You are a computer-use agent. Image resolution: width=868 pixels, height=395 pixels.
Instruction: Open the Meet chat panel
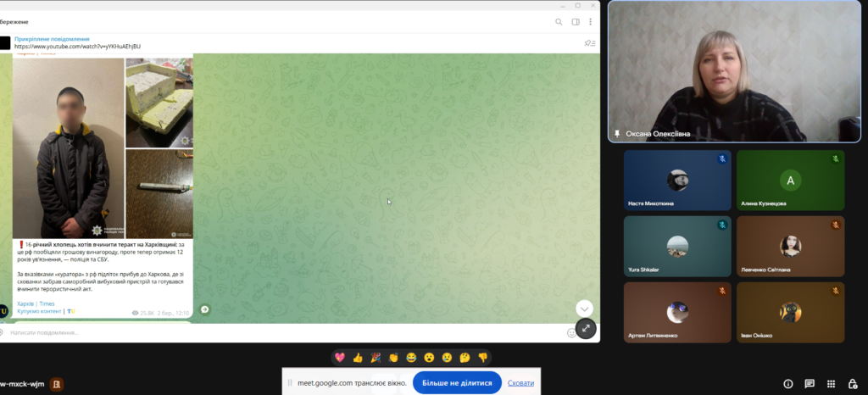pyautogui.click(x=810, y=383)
